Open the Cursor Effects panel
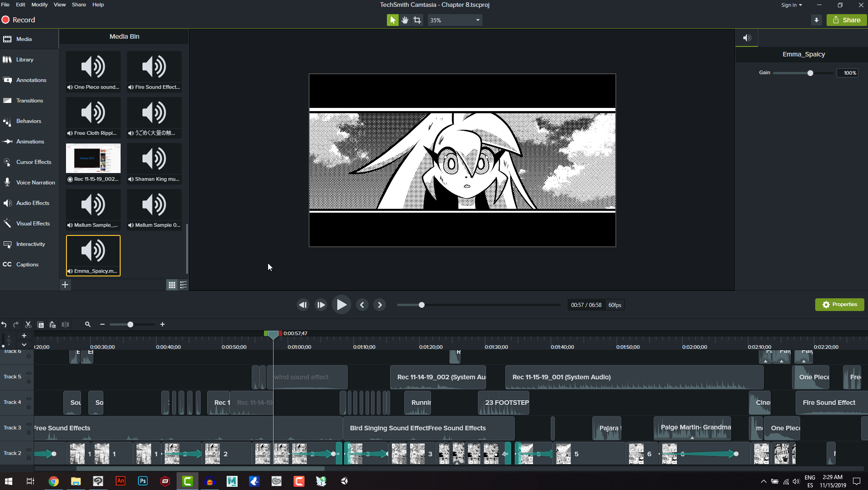 pos(33,162)
